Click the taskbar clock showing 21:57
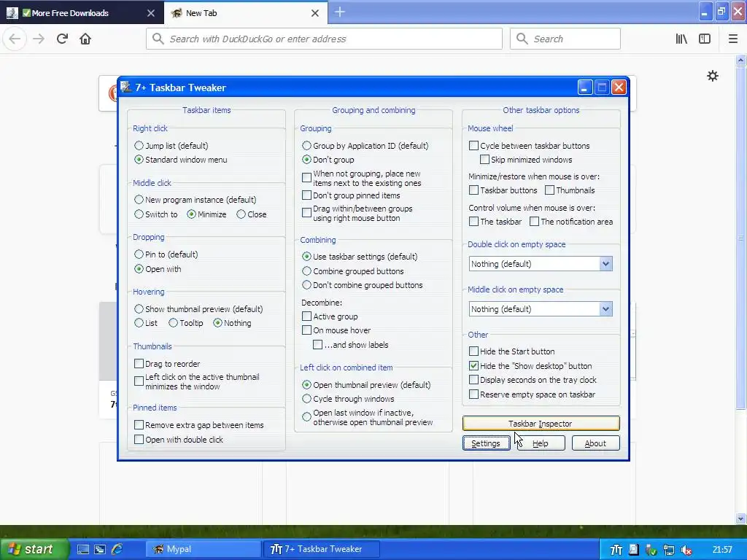 [722, 550]
